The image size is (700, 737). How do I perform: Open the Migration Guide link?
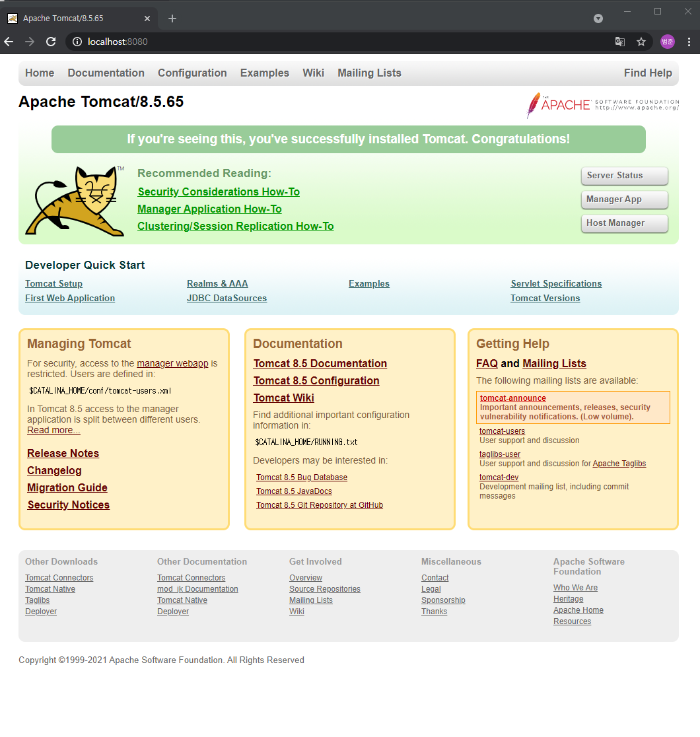67,487
